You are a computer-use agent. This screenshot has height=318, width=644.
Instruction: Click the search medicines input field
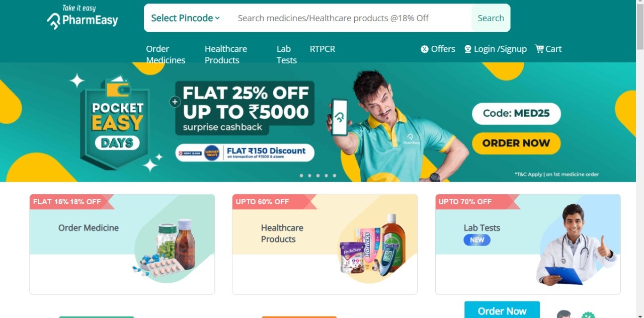click(351, 18)
